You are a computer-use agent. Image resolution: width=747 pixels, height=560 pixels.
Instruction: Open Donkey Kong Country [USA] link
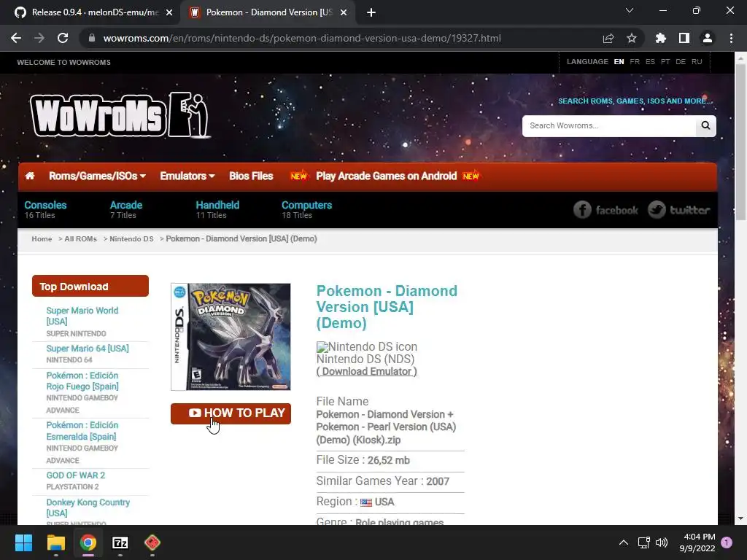[x=88, y=507]
